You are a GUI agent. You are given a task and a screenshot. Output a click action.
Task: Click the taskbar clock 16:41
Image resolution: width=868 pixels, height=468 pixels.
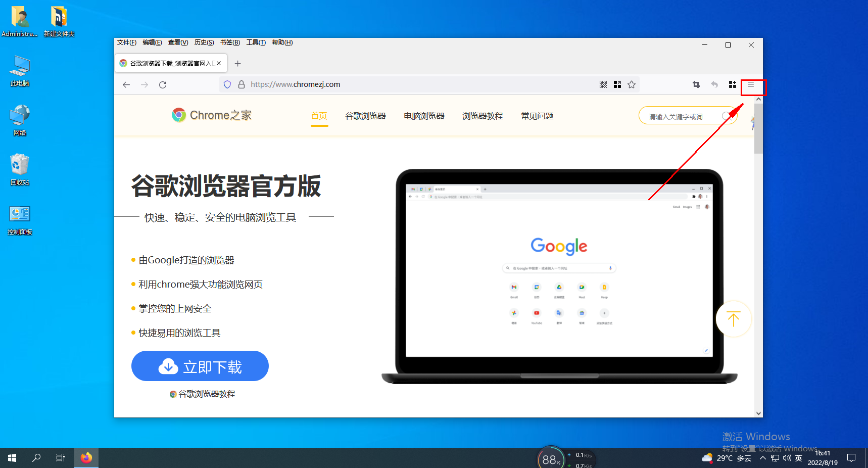point(823,458)
